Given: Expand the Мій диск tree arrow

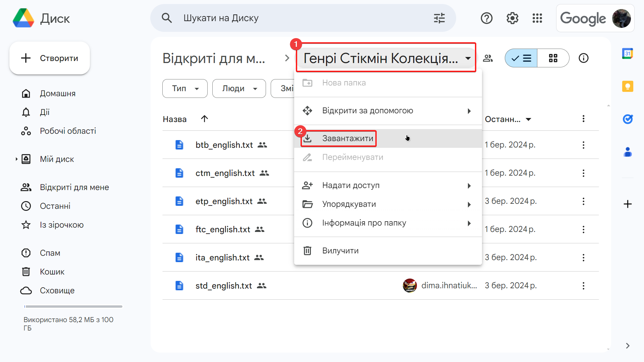Looking at the screenshot, I should click(x=16, y=159).
